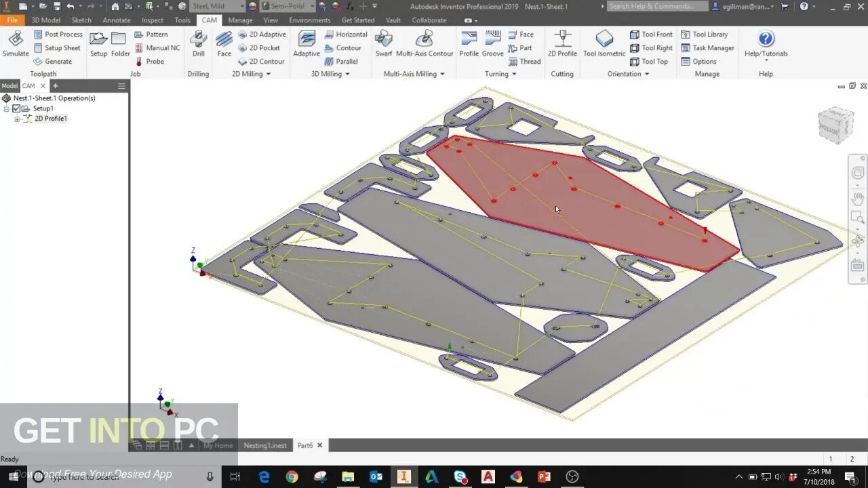Switch to Tool Isometric view
Viewport: 868px width, 488px height.
pyautogui.click(x=604, y=44)
